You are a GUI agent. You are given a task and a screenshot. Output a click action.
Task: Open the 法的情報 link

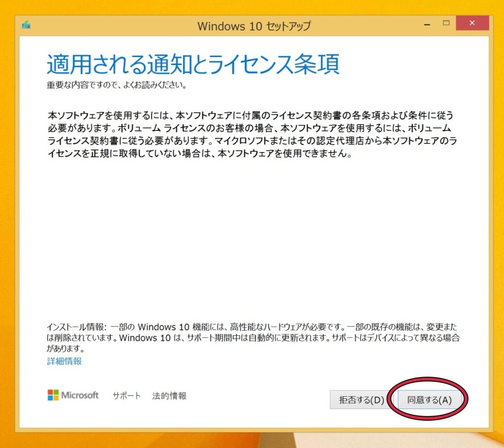pyautogui.click(x=169, y=395)
